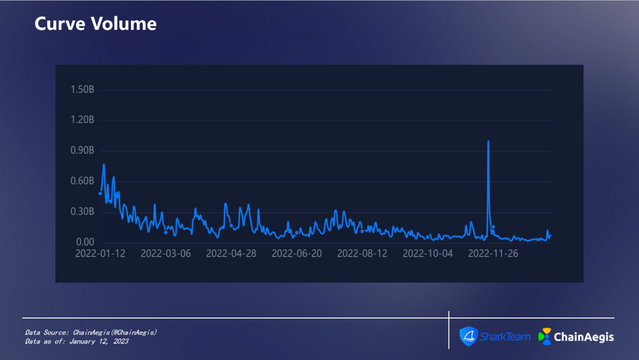Select the Curve Volume title text

[95, 24]
